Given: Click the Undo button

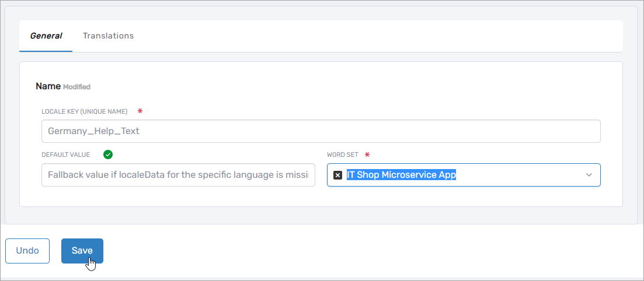Looking at the screenshot, I should point(27,251).
